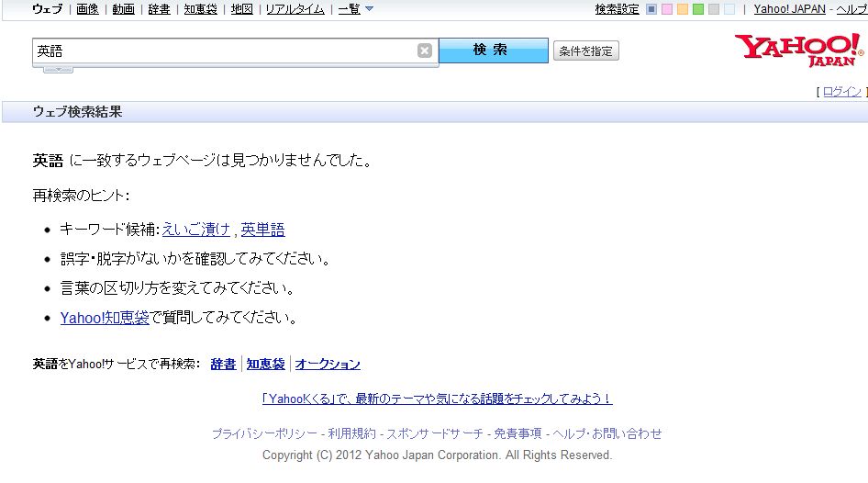Open the スポンサードサーチ footer link
This screenshot has width=868, height=483.
click(x=435, y=433)
